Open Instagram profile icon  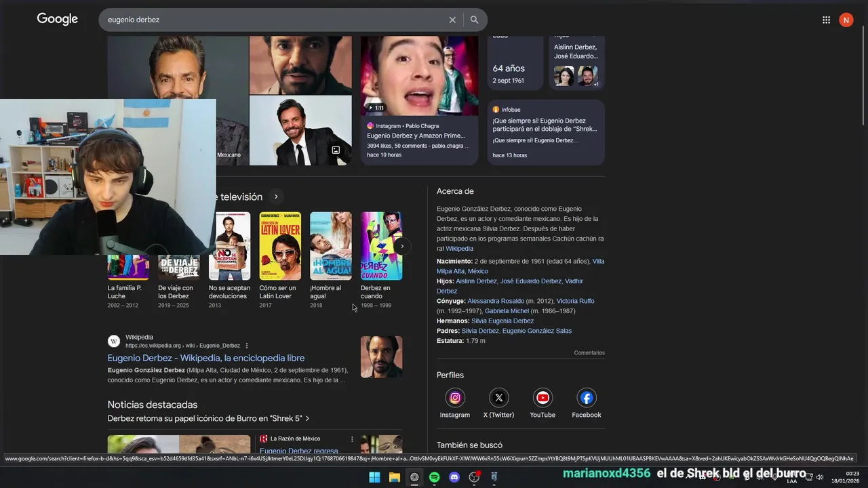point(455,398)
